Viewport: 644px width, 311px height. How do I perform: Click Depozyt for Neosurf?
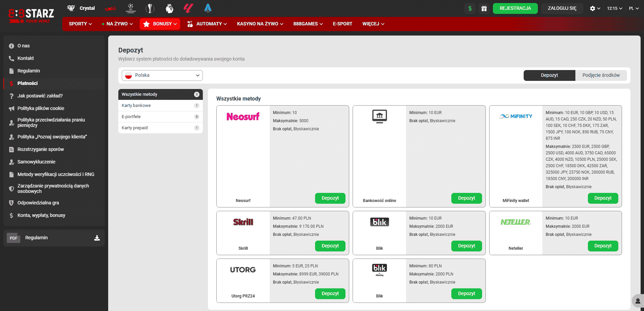tap(330, 198)
